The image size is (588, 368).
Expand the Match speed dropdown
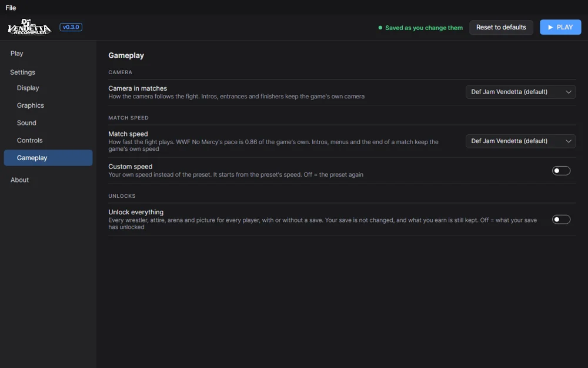coord(520,141)
